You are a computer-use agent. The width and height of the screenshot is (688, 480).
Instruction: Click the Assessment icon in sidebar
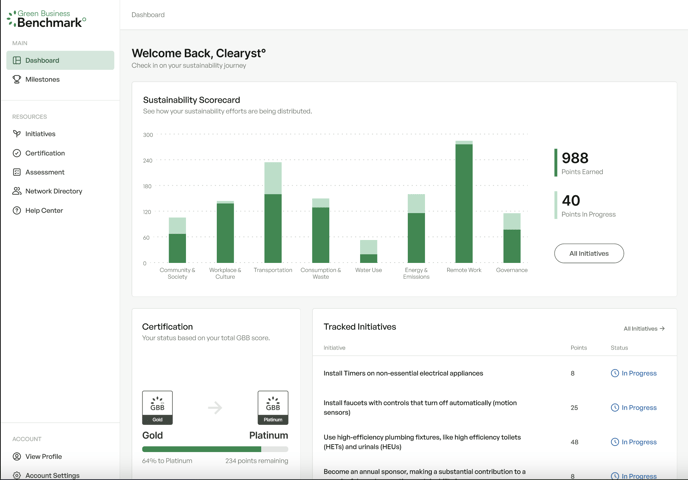point(17,172)
